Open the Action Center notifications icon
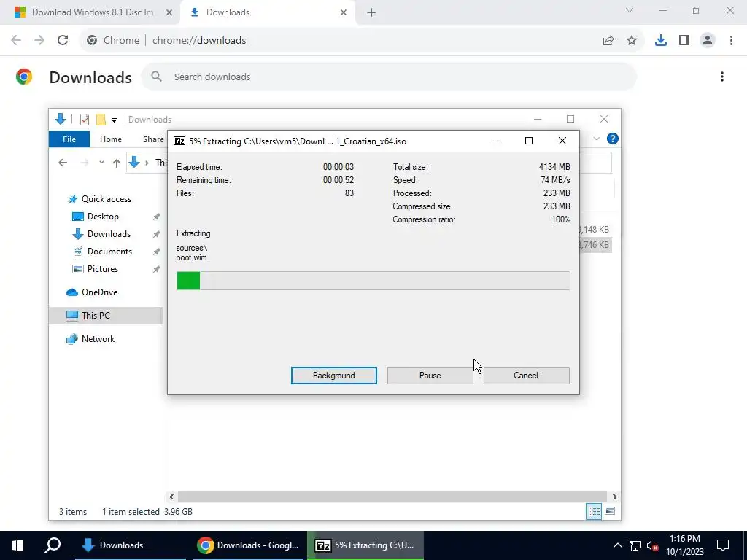747x560 pixels. point(723,545)
